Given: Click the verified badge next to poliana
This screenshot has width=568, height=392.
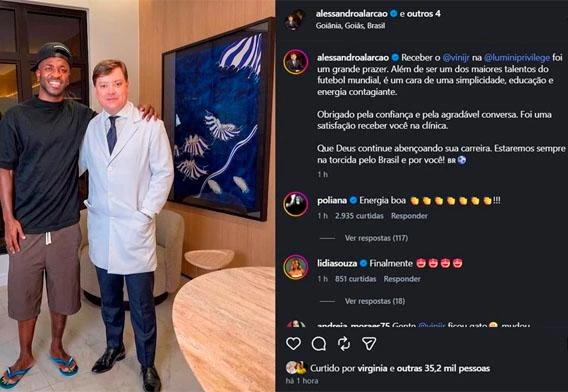Looking at the screenshot, I should point(353,200).
